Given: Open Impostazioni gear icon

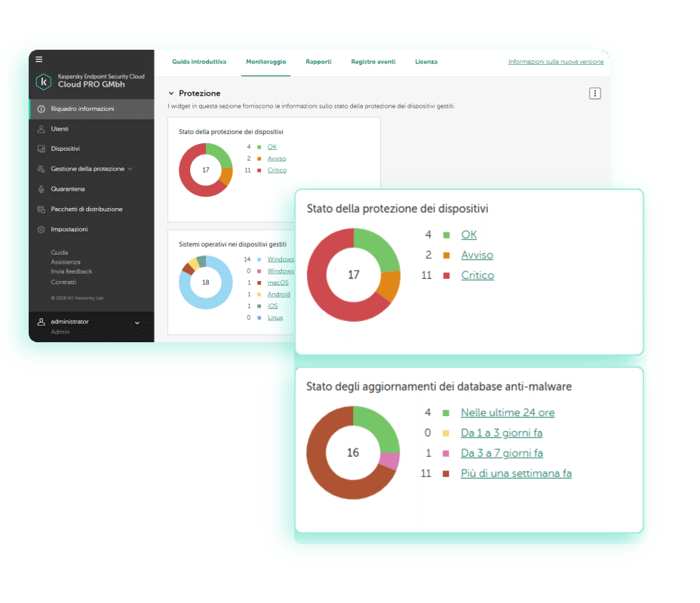Looking at the screenshot, I should (x=41, y=229).
